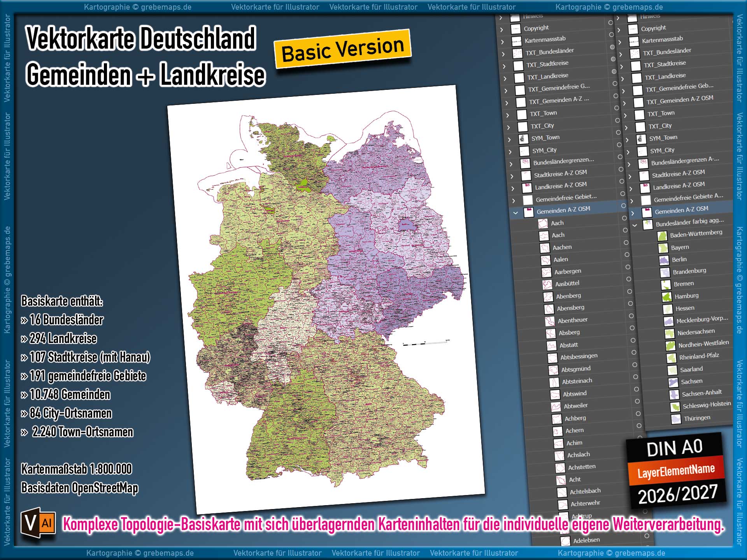Screen dimensions: 747x560
Task: Click target circle of TXT_Landkreise layer, left panel
Action: [614, 72]
